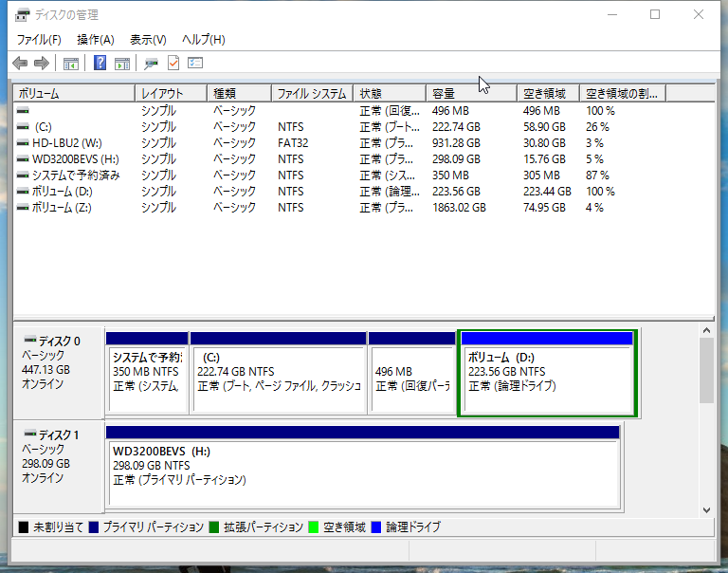Click the 1863.02 GB capacity cell
This screenshot has width=728, height=573.
(459, 207)
